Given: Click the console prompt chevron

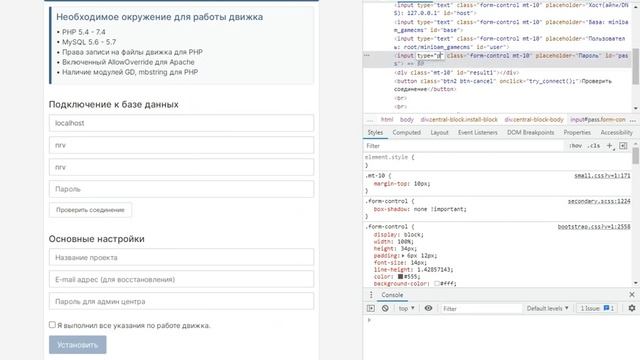Looking at the screenshot, I should pyautogui.click(x=369, y=320).
